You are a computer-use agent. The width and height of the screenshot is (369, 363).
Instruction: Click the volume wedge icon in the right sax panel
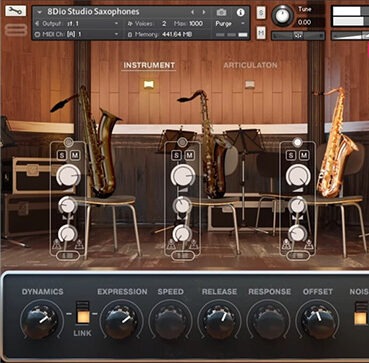click(x=299, y=189)
